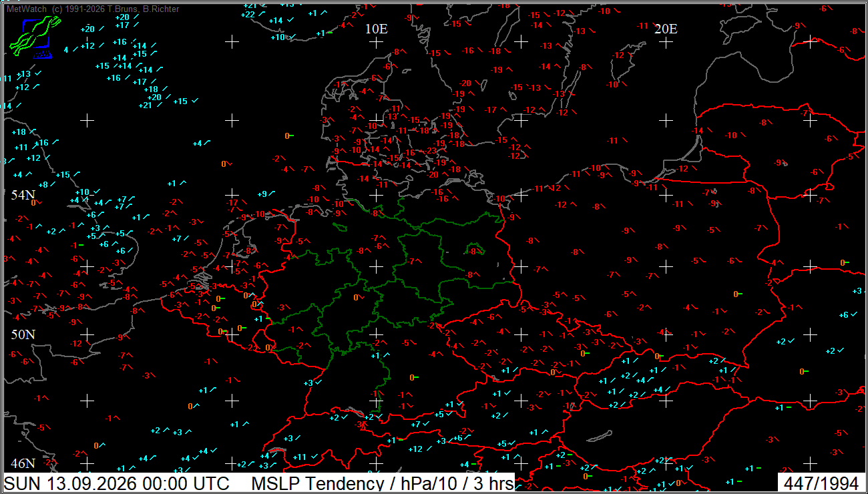
Task: Pick the -23 pressure tendency reading
Action: pos(431,151)
